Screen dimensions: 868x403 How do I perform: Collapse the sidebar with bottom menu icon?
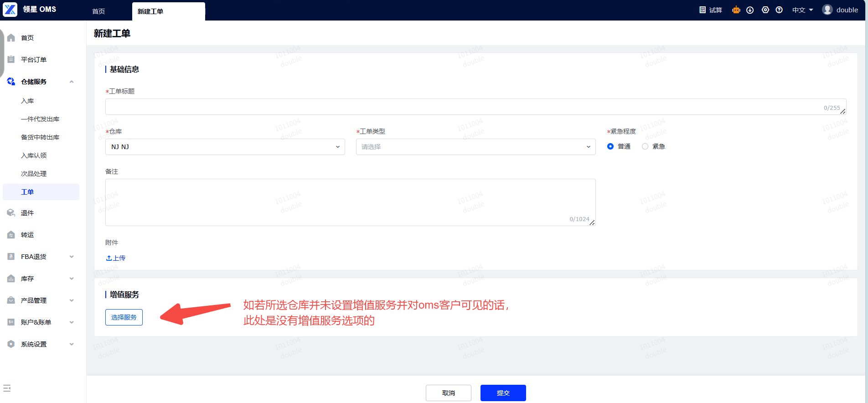[7, 388]
